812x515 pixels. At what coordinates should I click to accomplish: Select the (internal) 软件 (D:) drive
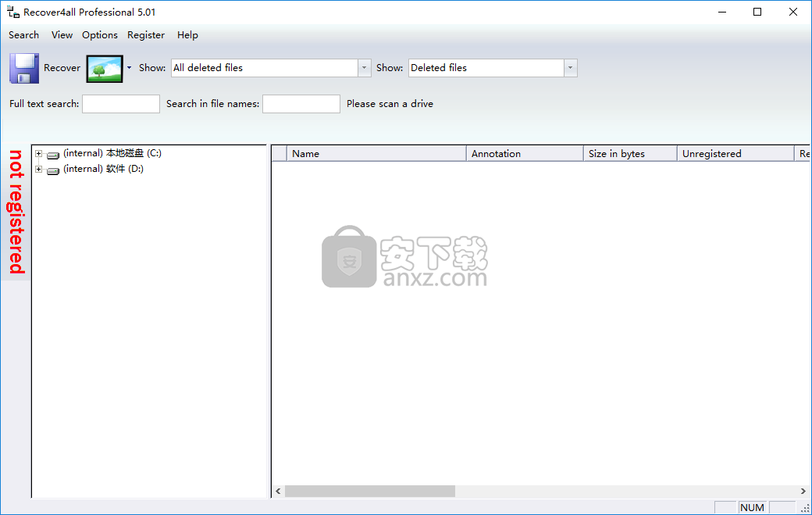point(103,169)
